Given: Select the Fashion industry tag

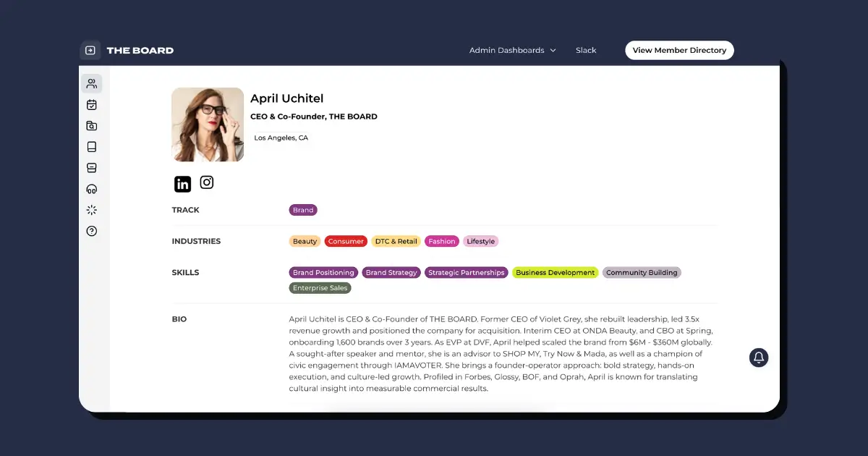Looking at the screenshot, I should point(442,242).
